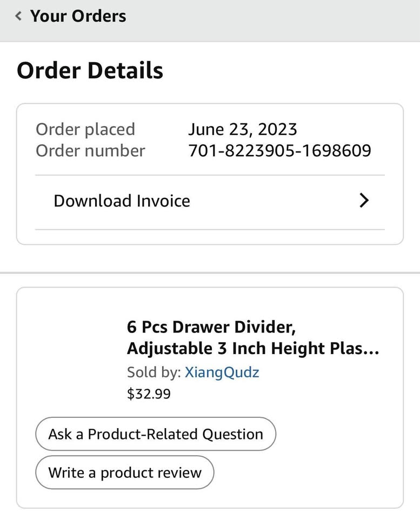Viewport: 420px width, 519px height.
Task: Visit seller XiangQudz's page
Action: click(222, 372)
